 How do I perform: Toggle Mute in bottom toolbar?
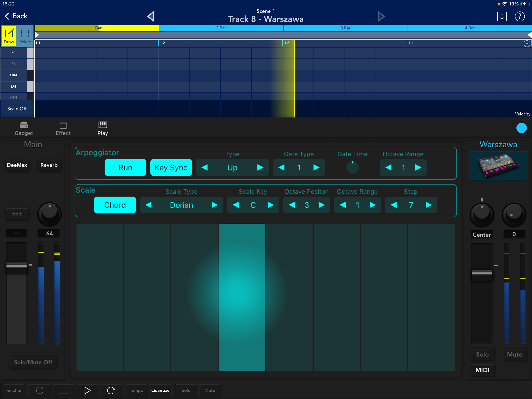tap(210, 390)
